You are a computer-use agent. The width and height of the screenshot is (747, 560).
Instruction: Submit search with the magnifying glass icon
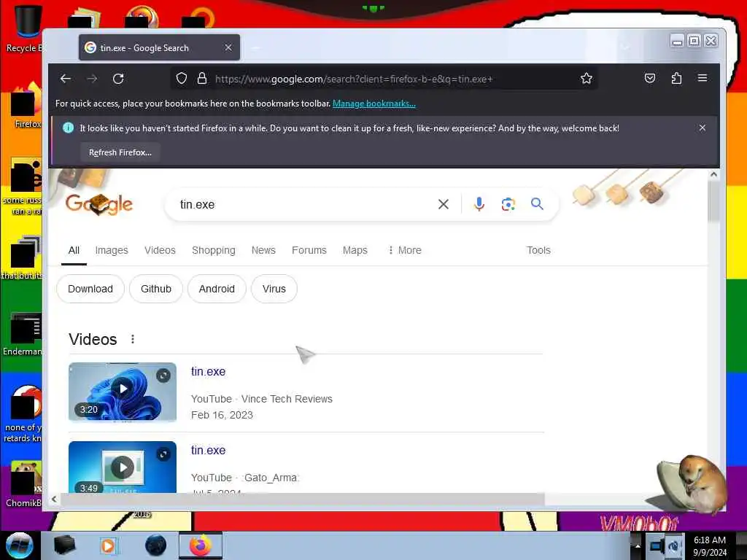click(537, 204)
